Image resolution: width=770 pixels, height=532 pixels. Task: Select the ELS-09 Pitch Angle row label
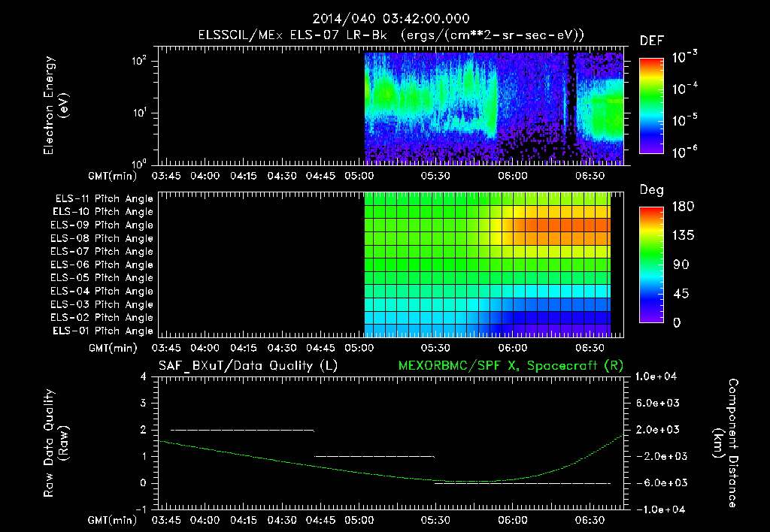pyautogui.click(x=102, y=225)
